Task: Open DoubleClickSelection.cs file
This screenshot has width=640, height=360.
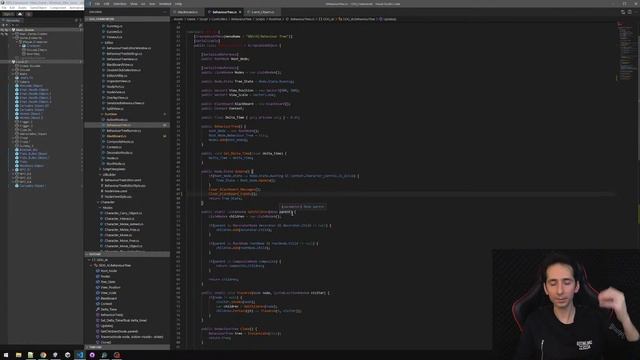Action: pyautogui.click(x=123, y=70)
